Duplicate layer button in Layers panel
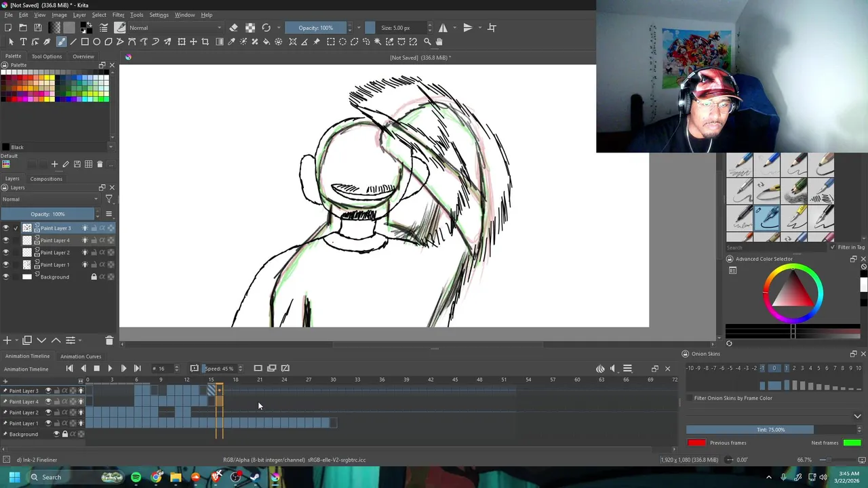 [27, 340]
